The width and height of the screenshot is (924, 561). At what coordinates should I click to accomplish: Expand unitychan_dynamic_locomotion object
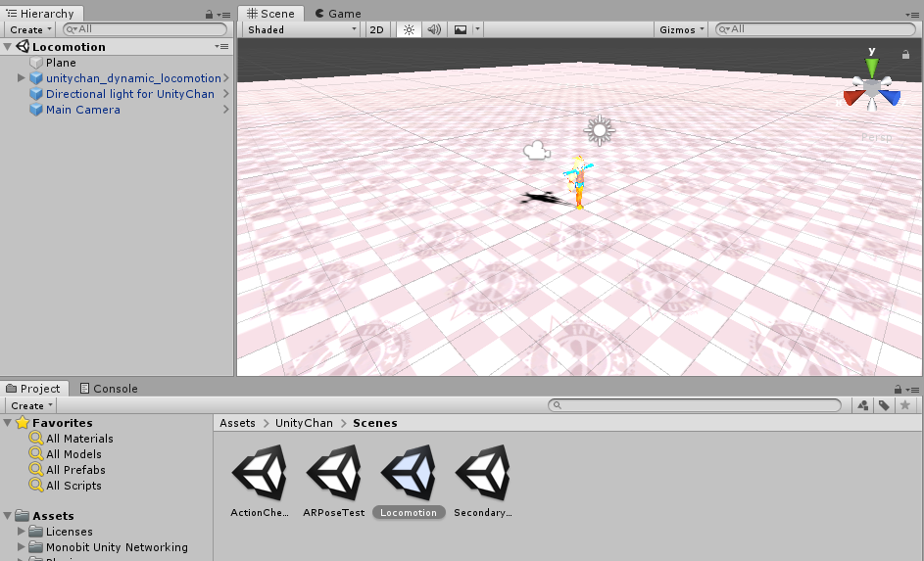click(22, 77)
